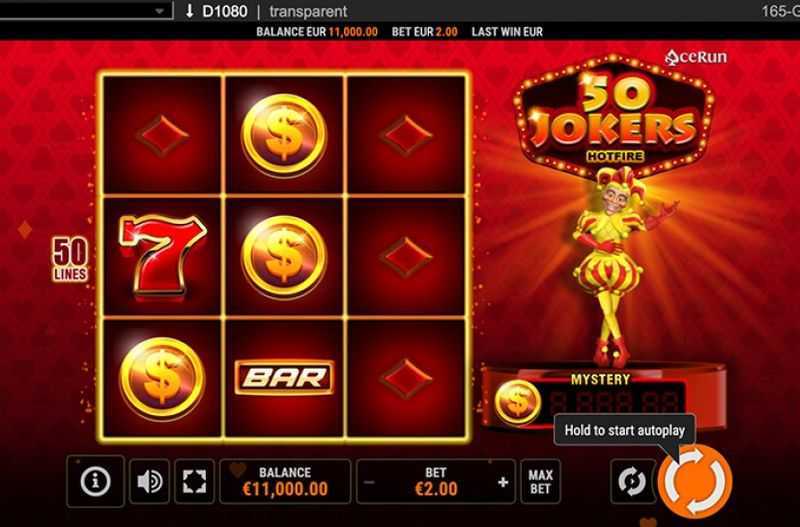Click the small autoplay icon
The height and width of the screenshot is (527, 800).
[x=632, y=481]
